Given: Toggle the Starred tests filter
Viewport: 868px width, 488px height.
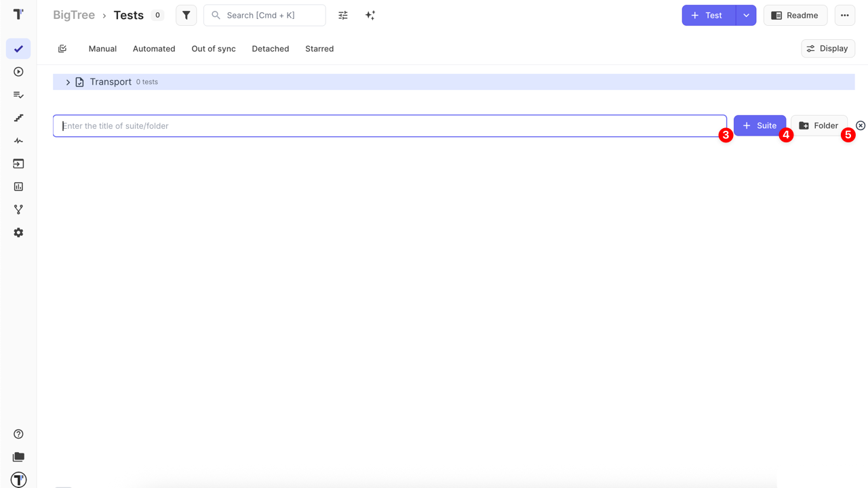Looking at the screenshot, I should pyautogui.click(x=319, y=48).
